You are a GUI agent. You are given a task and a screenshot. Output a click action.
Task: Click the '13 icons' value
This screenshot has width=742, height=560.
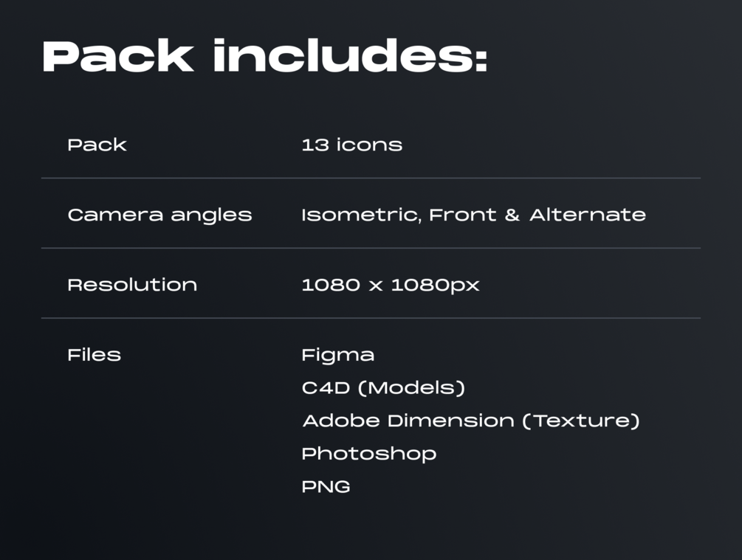coord(351,145)
